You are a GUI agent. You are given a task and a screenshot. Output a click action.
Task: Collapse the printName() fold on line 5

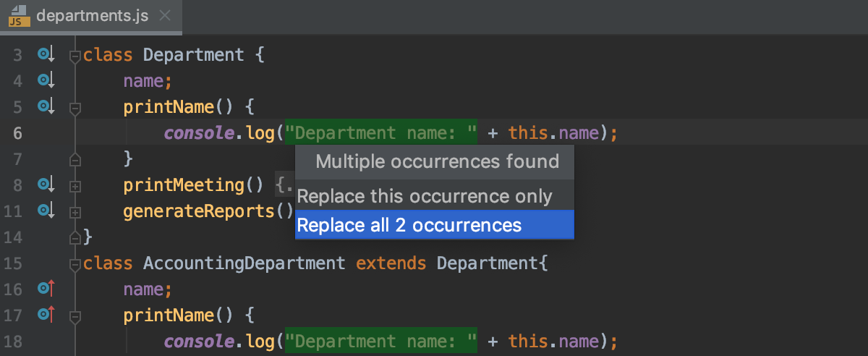tap(74, 107)
